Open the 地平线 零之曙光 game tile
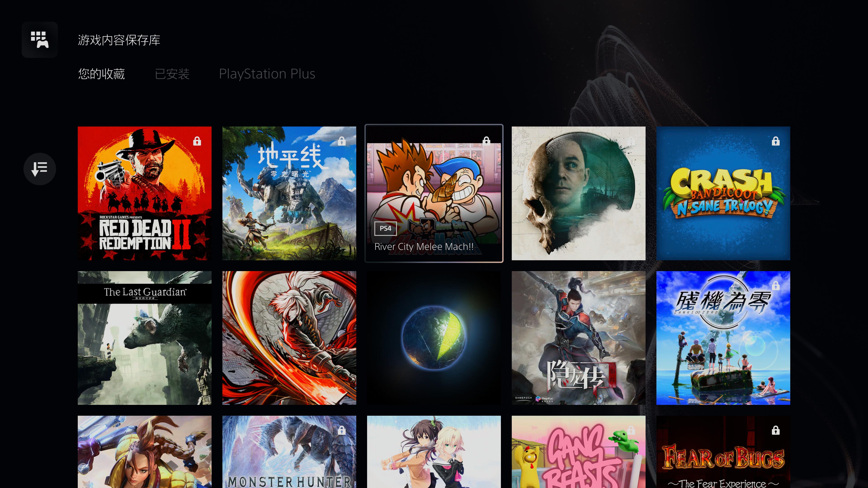 (x=289, y=193)
